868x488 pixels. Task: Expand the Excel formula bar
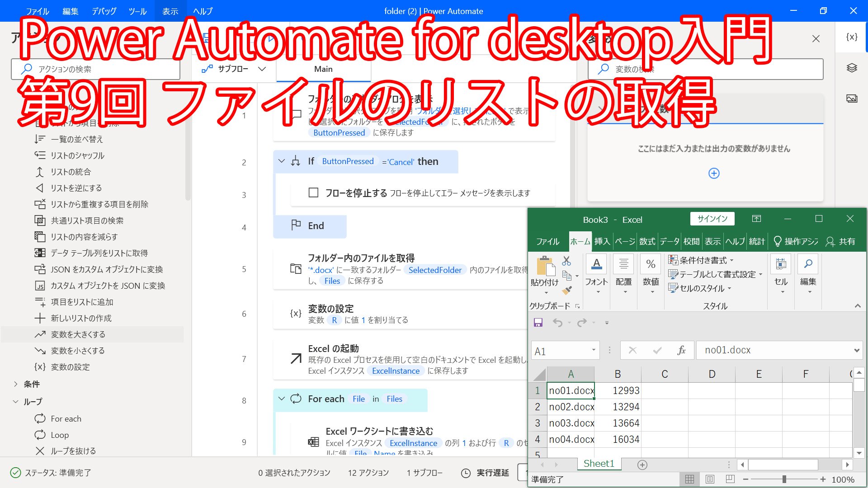857,350
